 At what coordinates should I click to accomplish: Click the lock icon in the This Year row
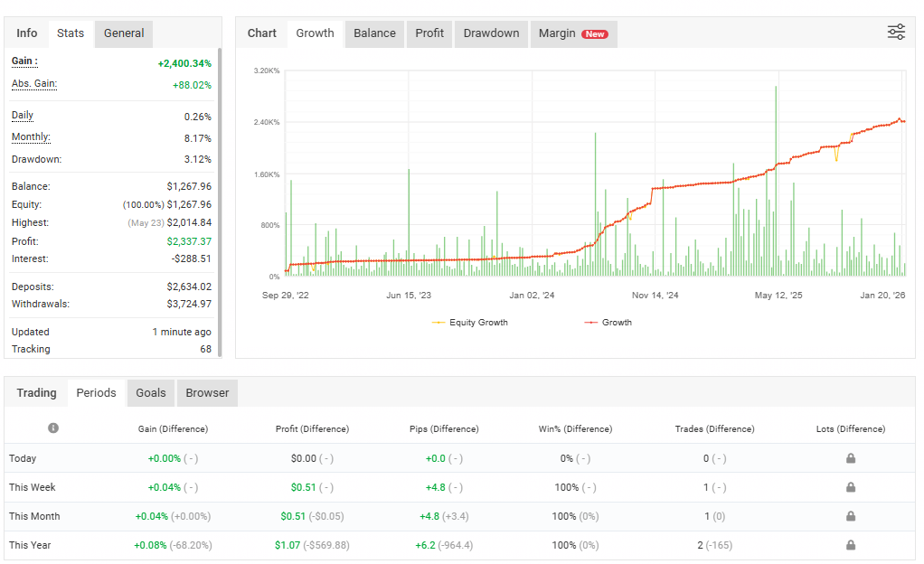coord(850,545)
